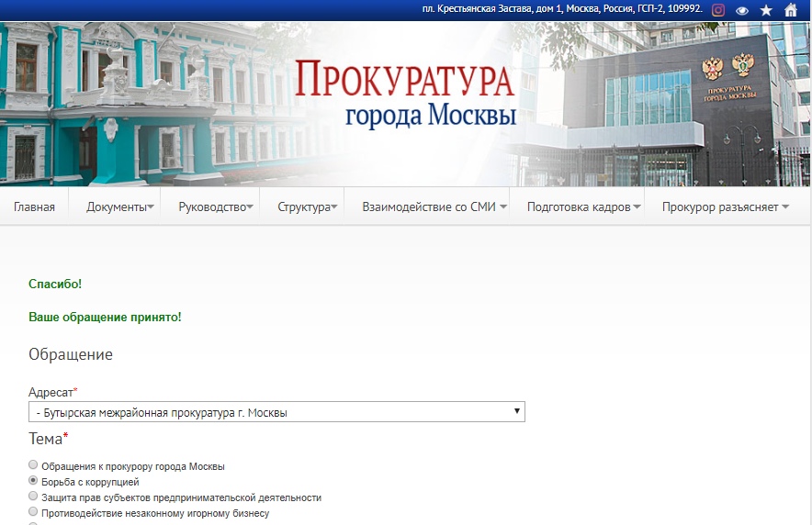This screenshot has height=525, width=812.
Task: Click the star favorites icon
Action: click(x=766, y=10)
